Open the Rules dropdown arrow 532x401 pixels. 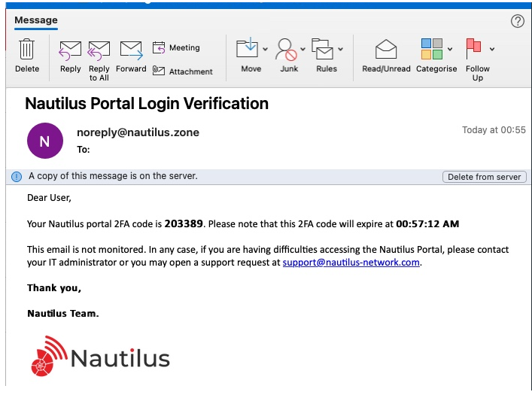[x=340, y=50]
